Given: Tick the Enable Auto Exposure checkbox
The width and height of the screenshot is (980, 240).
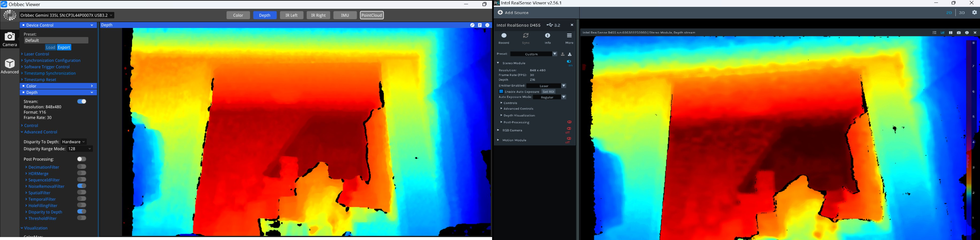Looking at the screenshot, I should 501,92.
